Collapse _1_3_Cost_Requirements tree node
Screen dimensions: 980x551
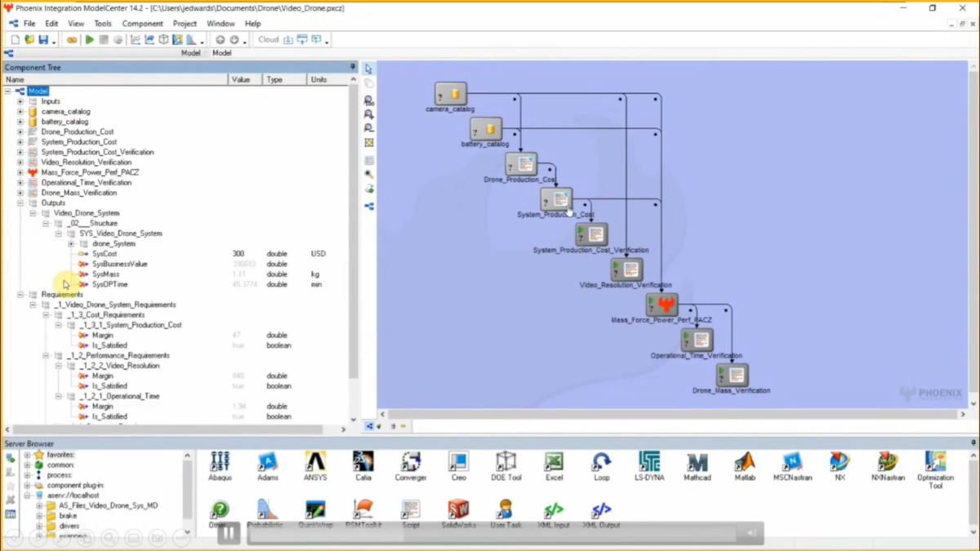pyautogui.click(x=46, y=315)
